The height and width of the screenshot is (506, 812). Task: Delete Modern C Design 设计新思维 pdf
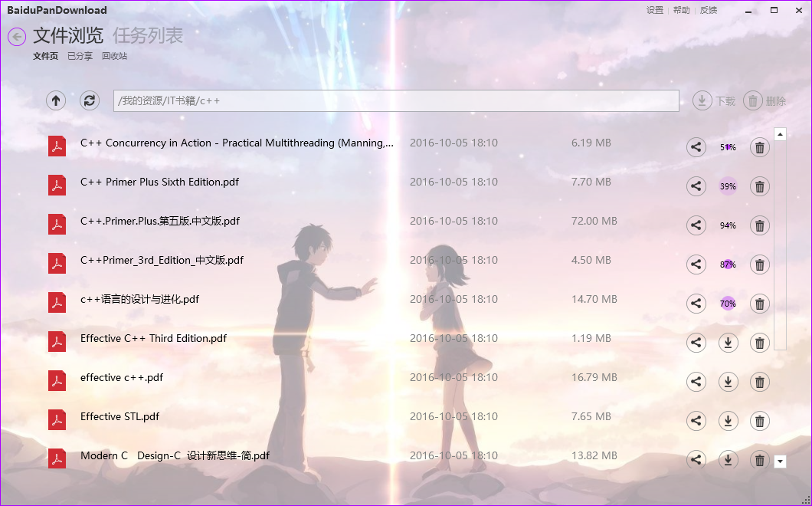tap(760, 460)
